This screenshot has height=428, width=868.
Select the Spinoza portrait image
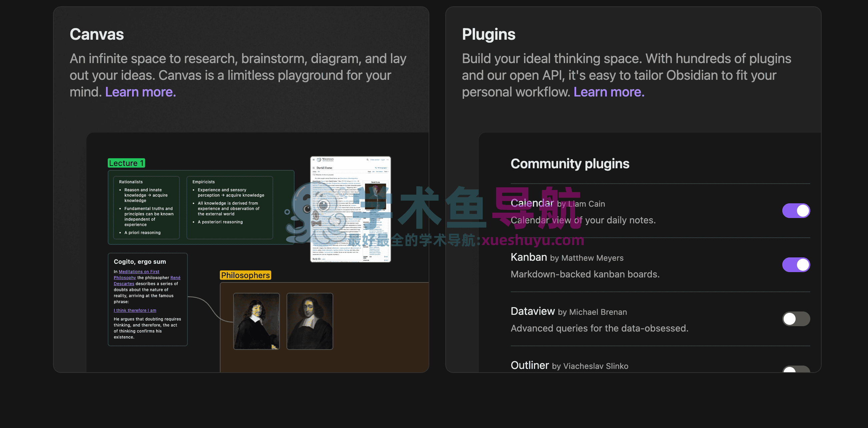[x=310, y=321]
